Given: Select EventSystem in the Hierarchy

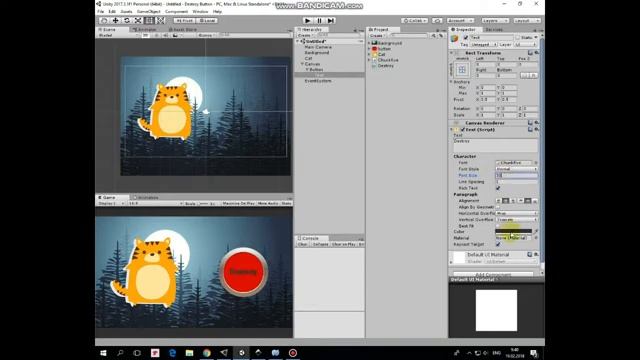Looking at the screenshot, I should click(x=318, y=81).
